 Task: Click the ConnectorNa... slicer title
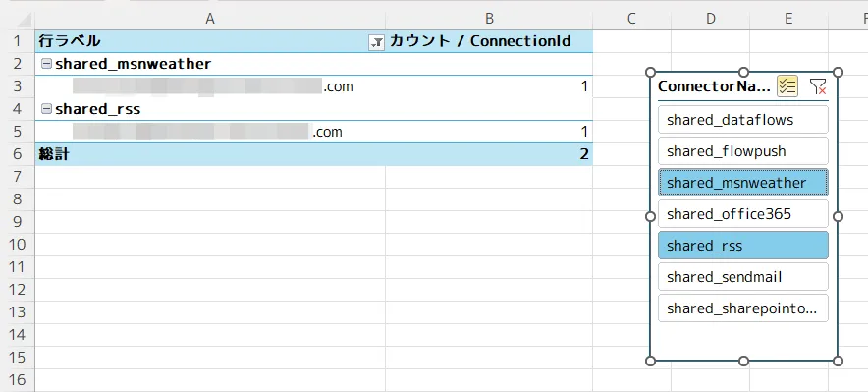[714, 86]
